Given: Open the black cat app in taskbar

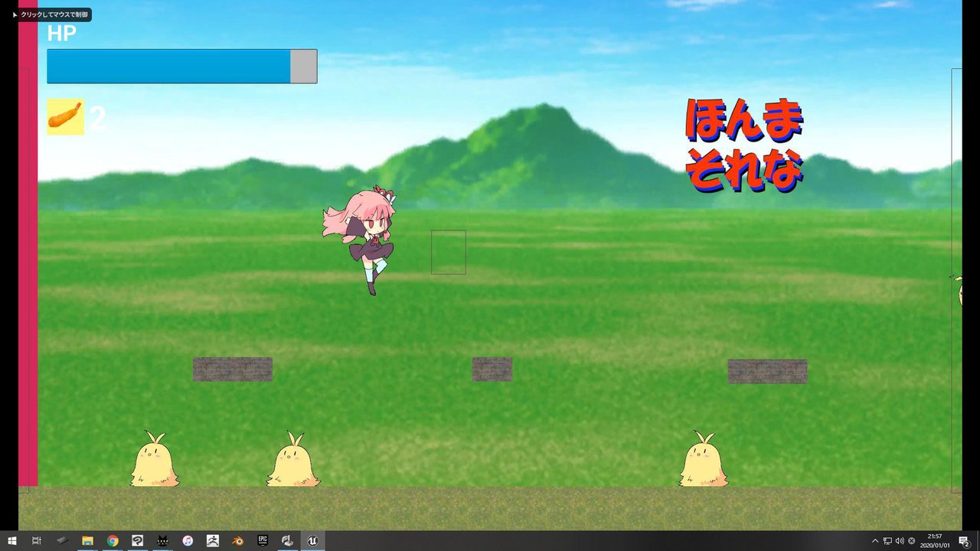Looking at the screenshot, I should (x=162, y=541).
